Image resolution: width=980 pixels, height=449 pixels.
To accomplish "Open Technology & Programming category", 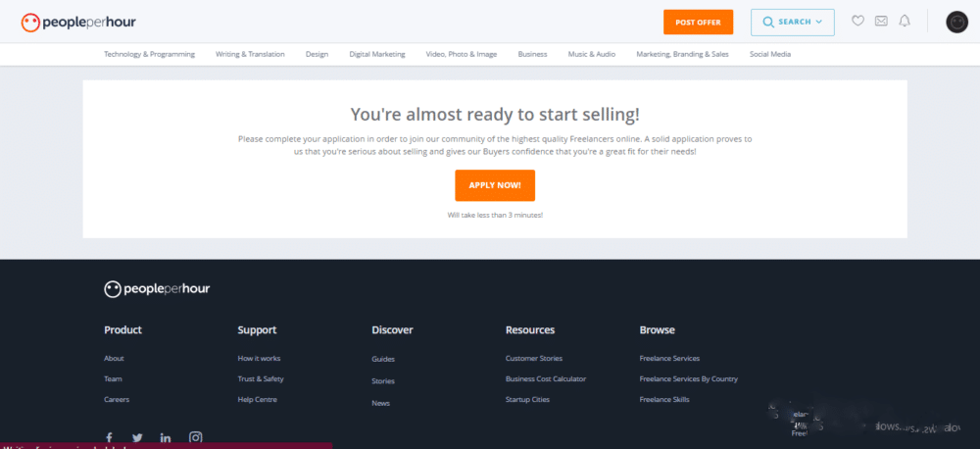I will [x=149, y=54].
